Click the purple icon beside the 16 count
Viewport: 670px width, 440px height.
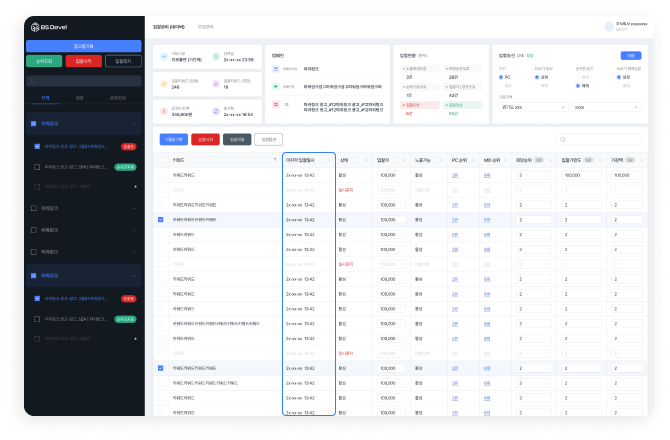(216, 84)
